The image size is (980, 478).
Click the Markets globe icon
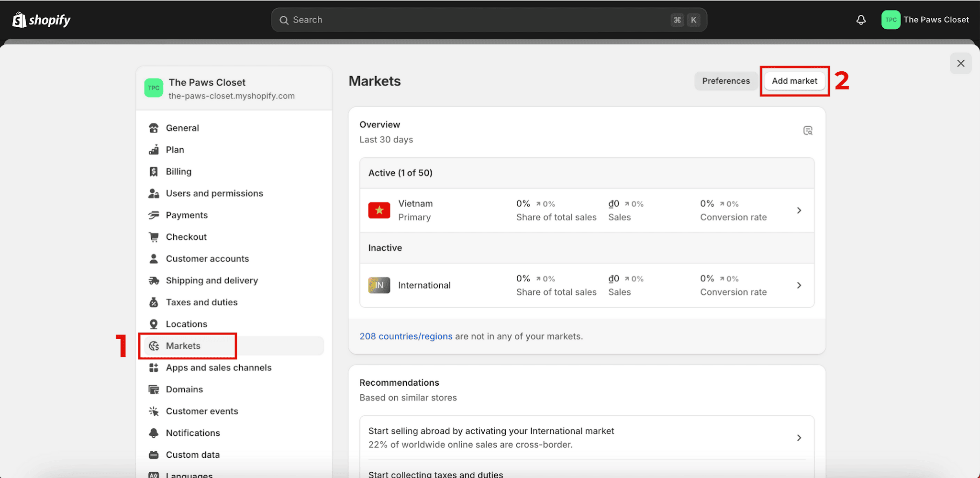pos(154,346)
